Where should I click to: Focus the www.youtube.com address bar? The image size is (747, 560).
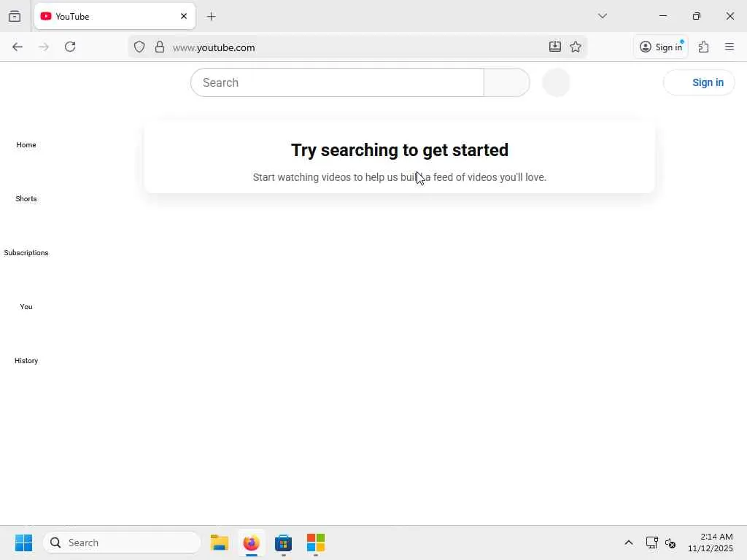point(357,47)
